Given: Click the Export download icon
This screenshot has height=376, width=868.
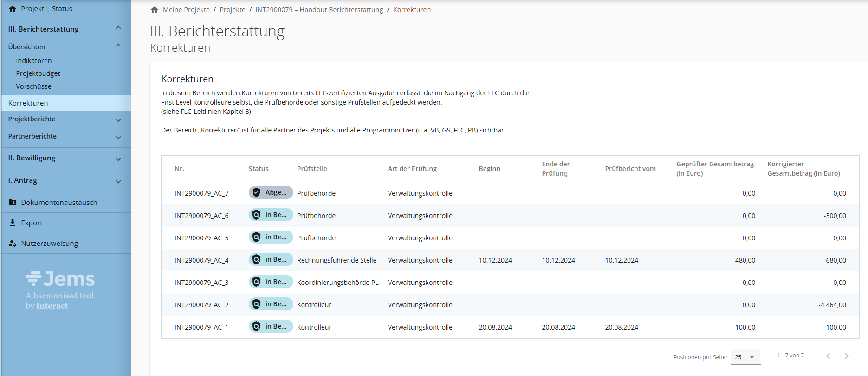Looking at the screenshot, I should coord(13,223).
